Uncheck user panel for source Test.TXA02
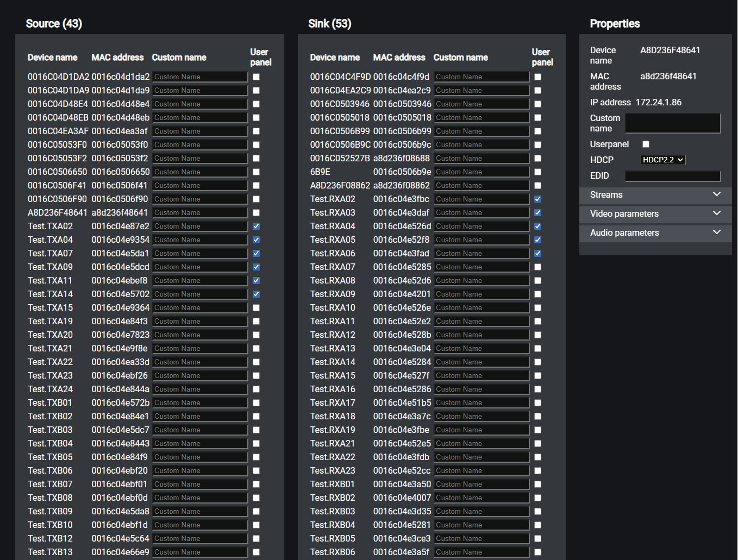738x560 pixels. [x=256, y=226]
